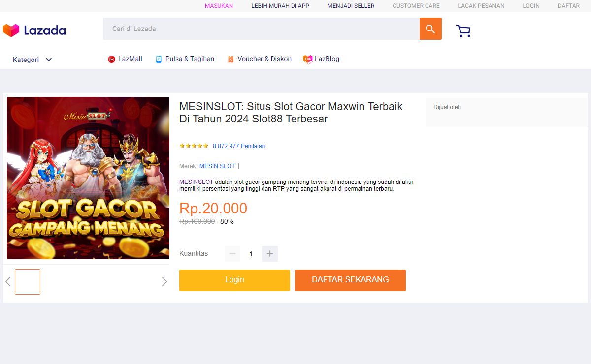This screenshot has height=364, width=591.
Task: Click LOGIN in top bar
Action: click(x=531, y=6)
